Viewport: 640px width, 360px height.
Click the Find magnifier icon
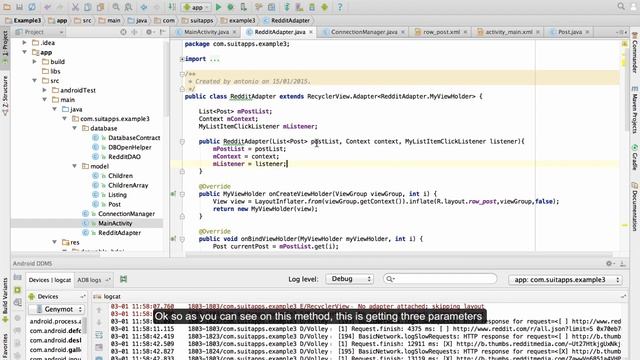116,7
